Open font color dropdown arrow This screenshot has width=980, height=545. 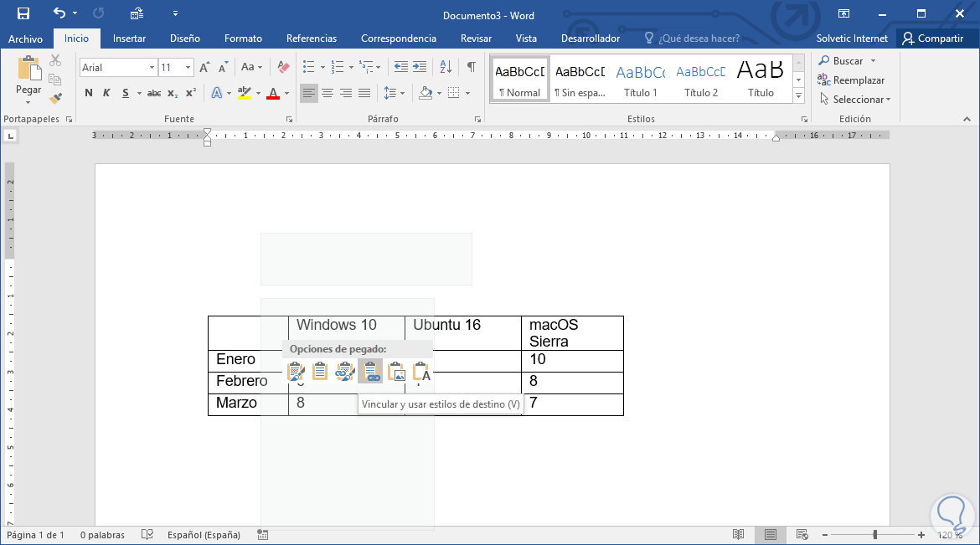(x=286, y=93)
